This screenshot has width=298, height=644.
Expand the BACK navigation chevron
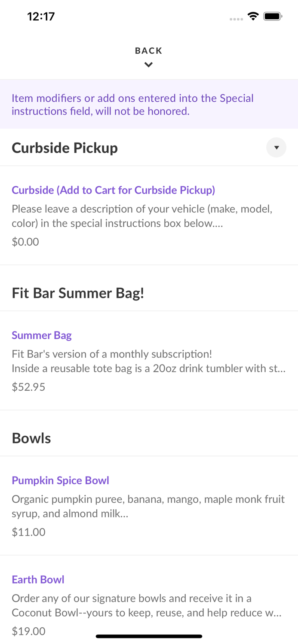pyautogui.click(x=149, y=64)
